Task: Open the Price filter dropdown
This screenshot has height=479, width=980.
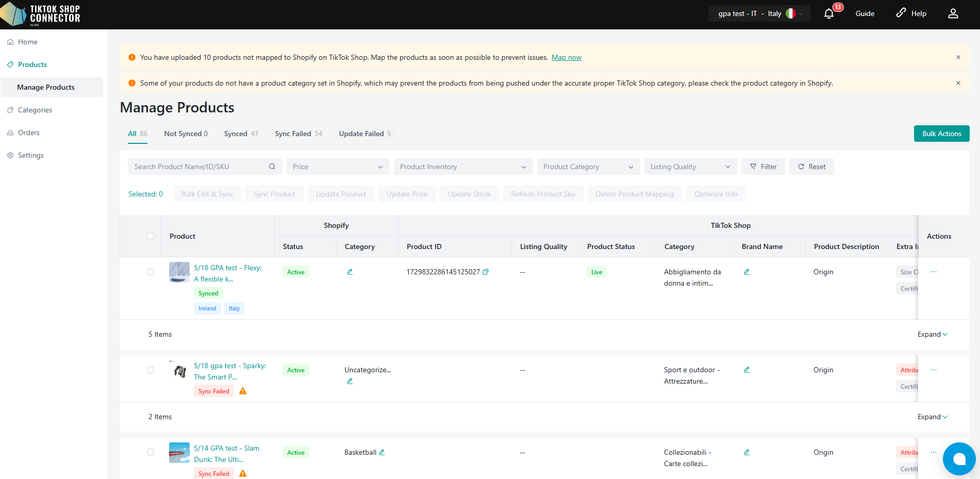Action: (x=338, y=167)
